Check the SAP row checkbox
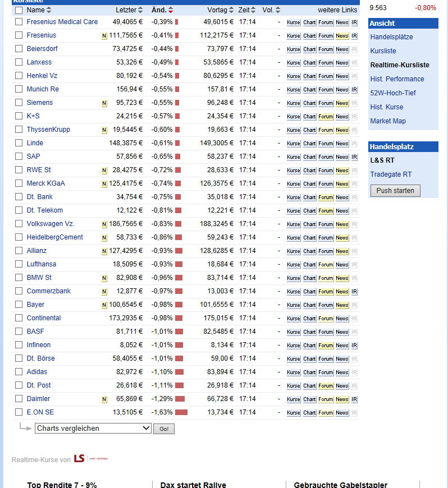448x488 pixels. tap(19, 156)
